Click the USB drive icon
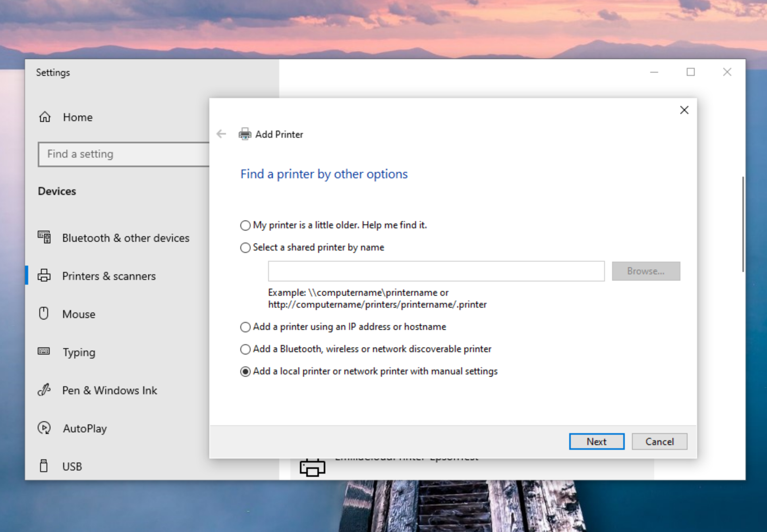Screen dimensions: 767x532 coord(44,466)
